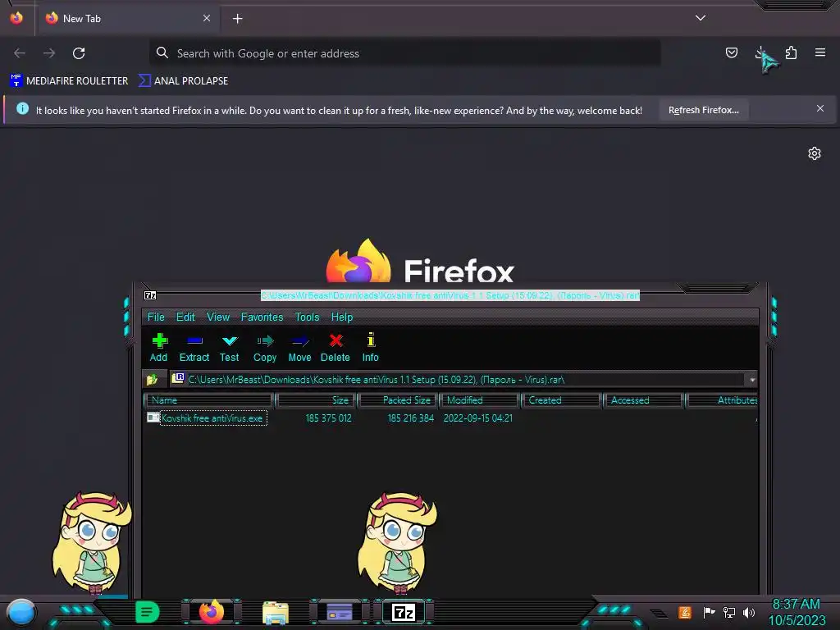Sort by the Modified column header
840x630 pixels.
tap(479, 400)
